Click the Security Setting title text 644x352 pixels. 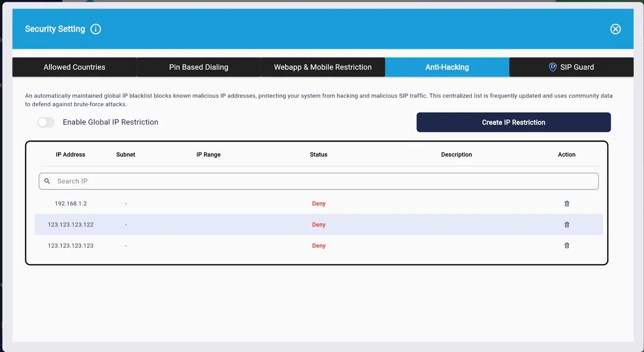coord(55,29)
